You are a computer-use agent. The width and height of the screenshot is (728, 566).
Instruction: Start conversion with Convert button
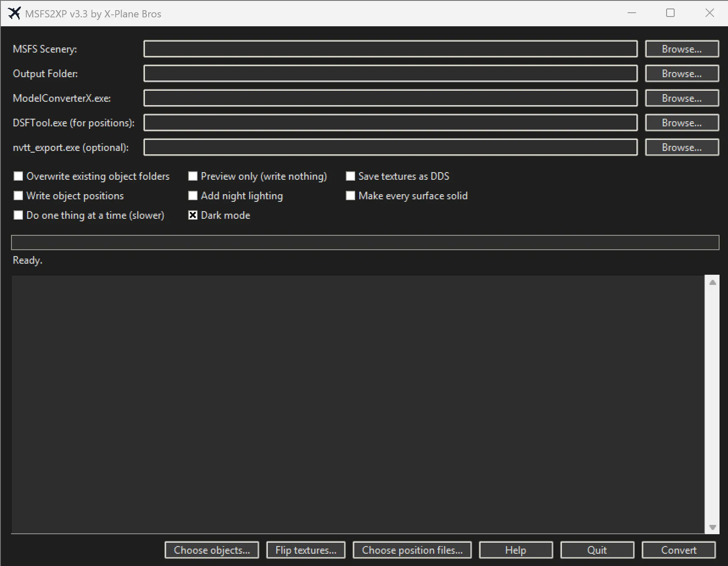tap(679, 550)
